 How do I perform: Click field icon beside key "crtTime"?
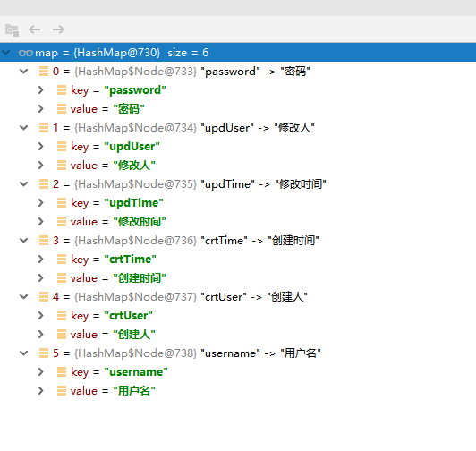coord(62,260)
